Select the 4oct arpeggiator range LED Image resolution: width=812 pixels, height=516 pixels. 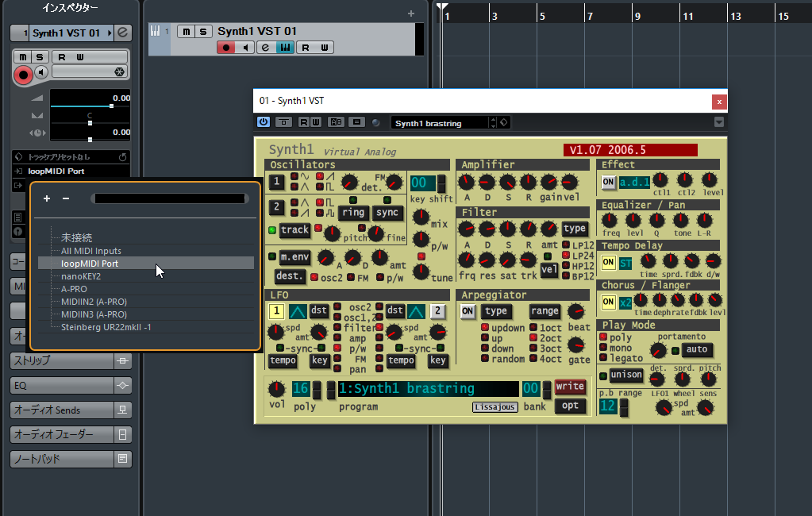(533, 358)
